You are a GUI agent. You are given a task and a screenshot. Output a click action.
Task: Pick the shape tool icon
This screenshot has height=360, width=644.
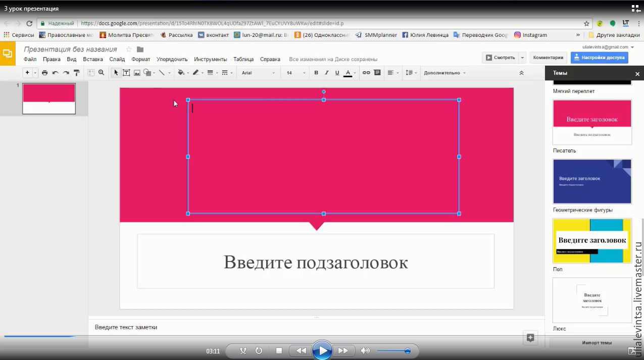[x=147, y=73]
